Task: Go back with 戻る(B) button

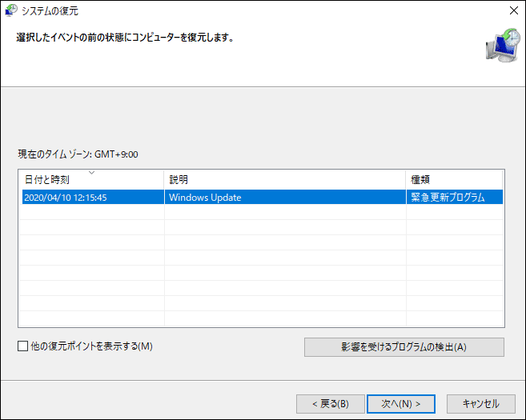Action: point(331,404)
